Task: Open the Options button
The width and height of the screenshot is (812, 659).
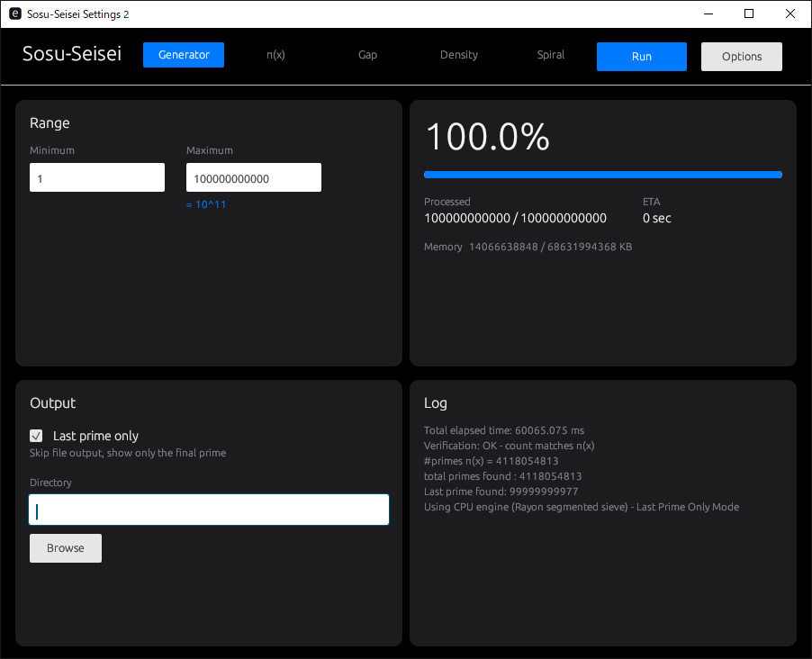Action: tap(742, 57)
